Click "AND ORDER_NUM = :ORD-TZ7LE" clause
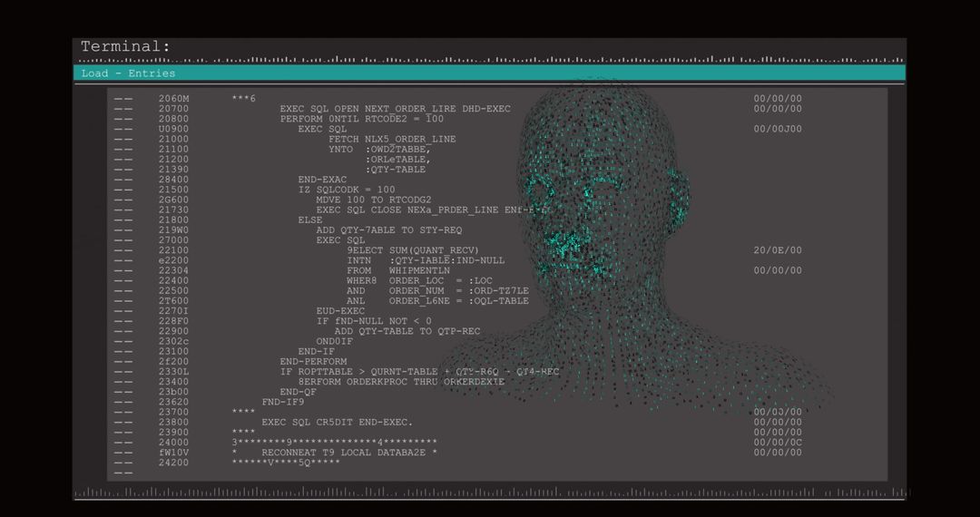 tap(437, 290)
